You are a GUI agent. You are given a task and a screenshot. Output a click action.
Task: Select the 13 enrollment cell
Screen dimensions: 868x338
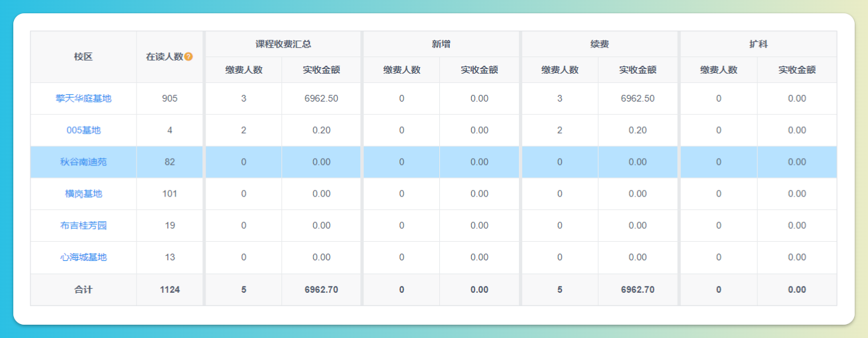pyautogui.click(x=170, y=258)
